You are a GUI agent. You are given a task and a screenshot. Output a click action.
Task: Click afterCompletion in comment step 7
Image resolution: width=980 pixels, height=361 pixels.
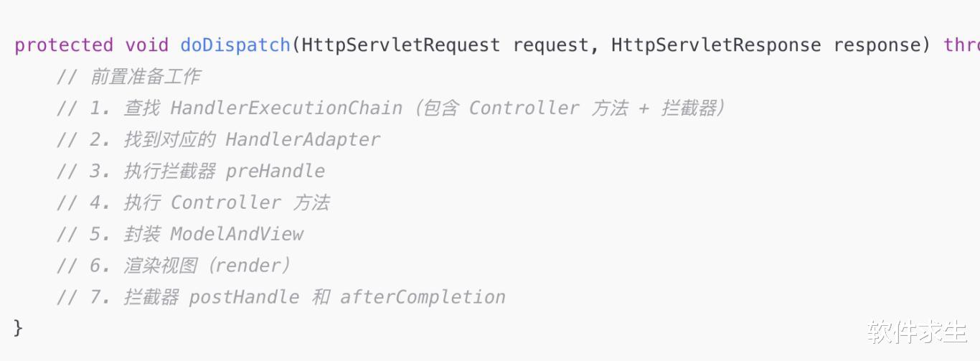click(x=423, y=298)
